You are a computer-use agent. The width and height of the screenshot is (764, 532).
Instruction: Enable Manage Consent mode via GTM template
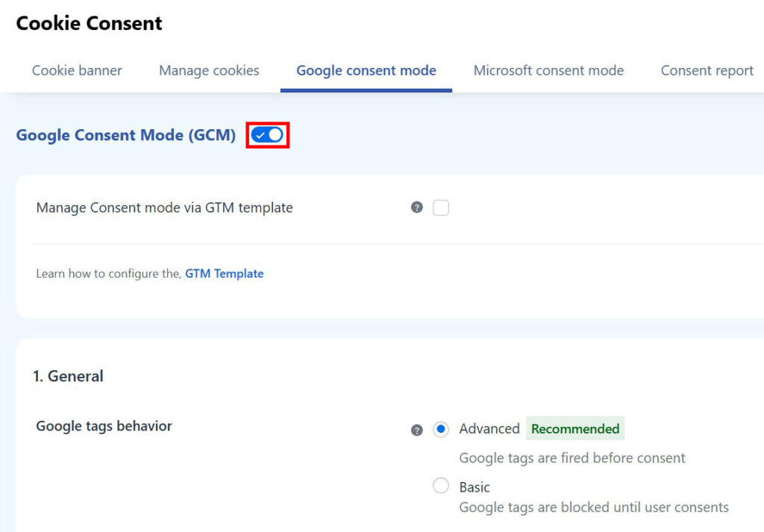(x=440, y=207)
